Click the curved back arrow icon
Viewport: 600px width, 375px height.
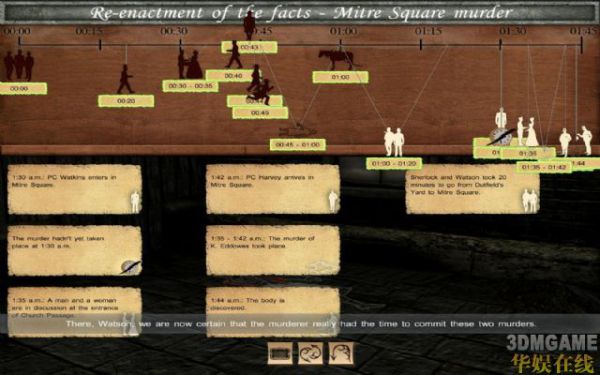click(341, 353)
